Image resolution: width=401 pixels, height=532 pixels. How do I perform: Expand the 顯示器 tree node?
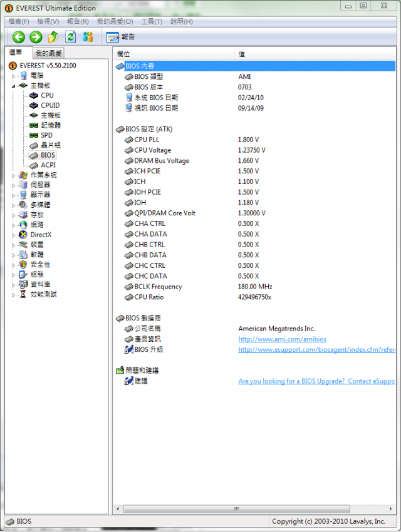point(14,195)
